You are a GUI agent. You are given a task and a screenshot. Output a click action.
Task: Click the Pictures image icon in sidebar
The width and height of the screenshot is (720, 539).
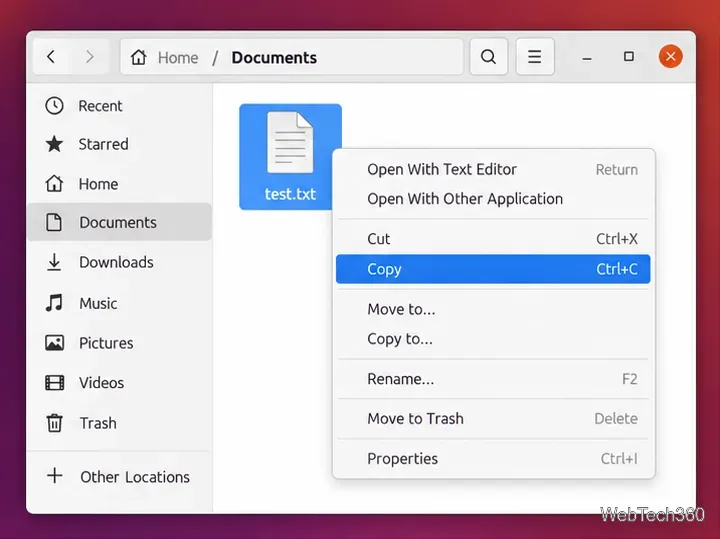[54, 343]
